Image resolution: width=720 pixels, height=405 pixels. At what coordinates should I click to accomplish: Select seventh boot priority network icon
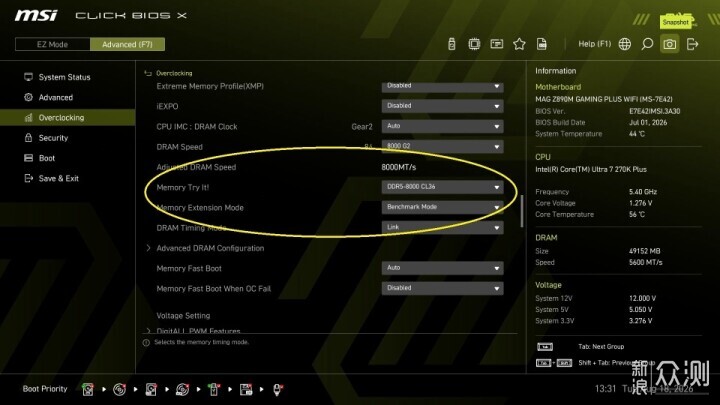pyautogui.click(x=277, y=389)
